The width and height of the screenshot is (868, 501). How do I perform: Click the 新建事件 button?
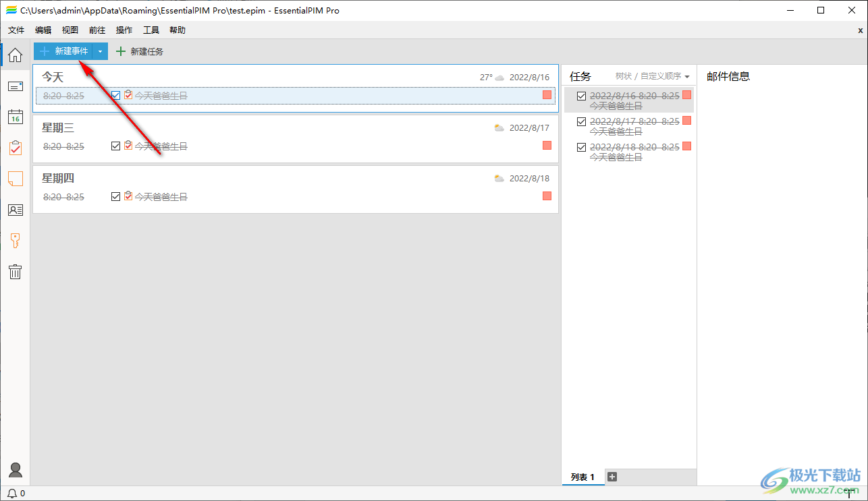[63, 51]
